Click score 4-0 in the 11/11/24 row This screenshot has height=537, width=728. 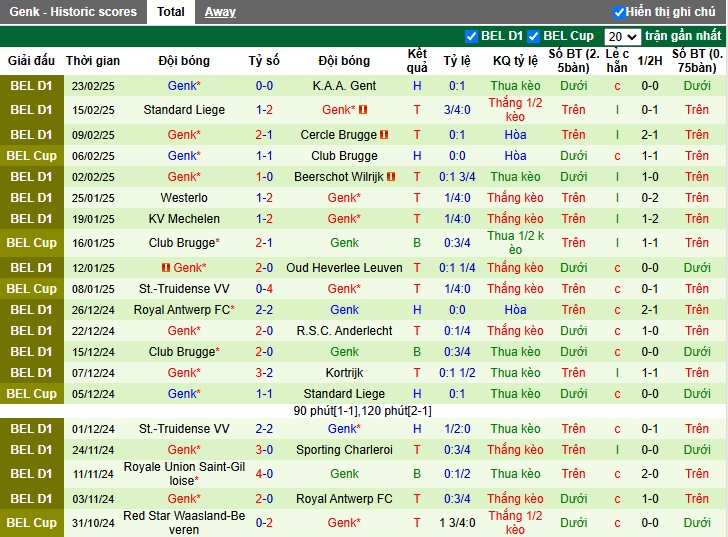[x=264, y=474]
